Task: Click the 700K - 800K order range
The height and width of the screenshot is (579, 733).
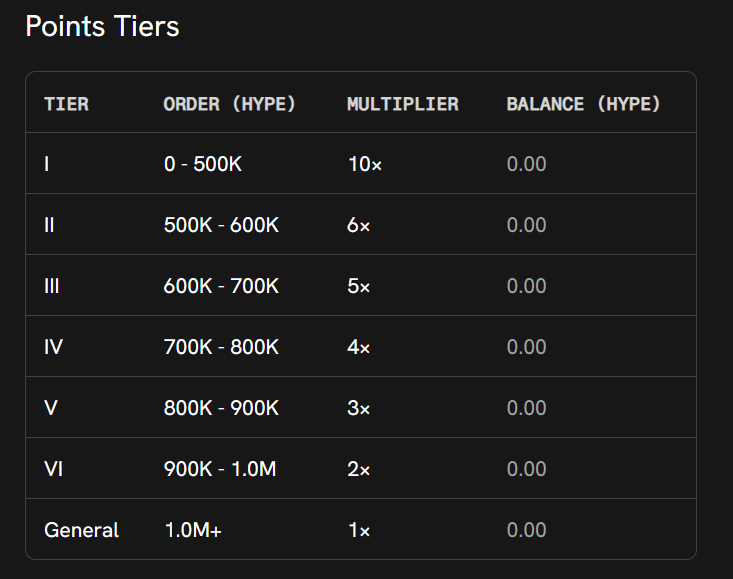Action: [x=221, y=347]
